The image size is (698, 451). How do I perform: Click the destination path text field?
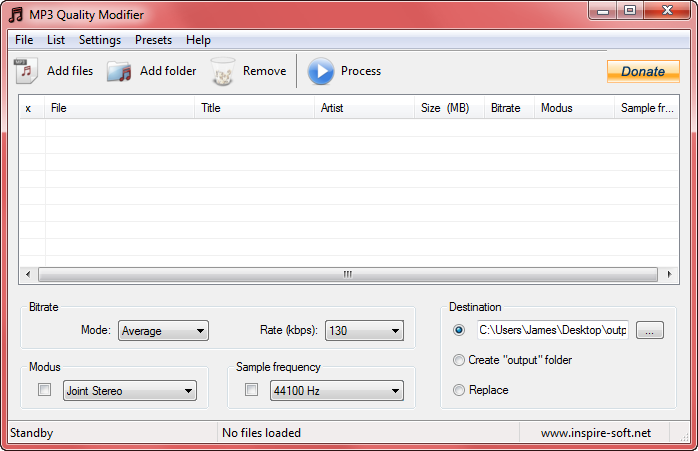point(552,330)
